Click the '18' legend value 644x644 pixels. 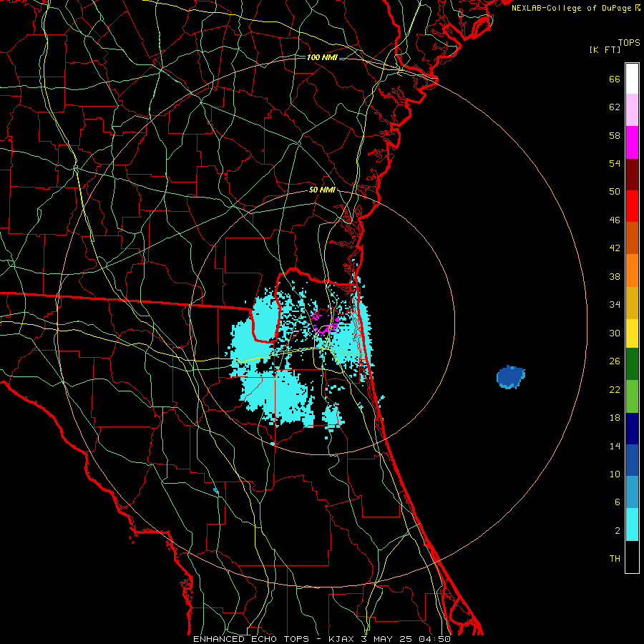click(615, 418)
